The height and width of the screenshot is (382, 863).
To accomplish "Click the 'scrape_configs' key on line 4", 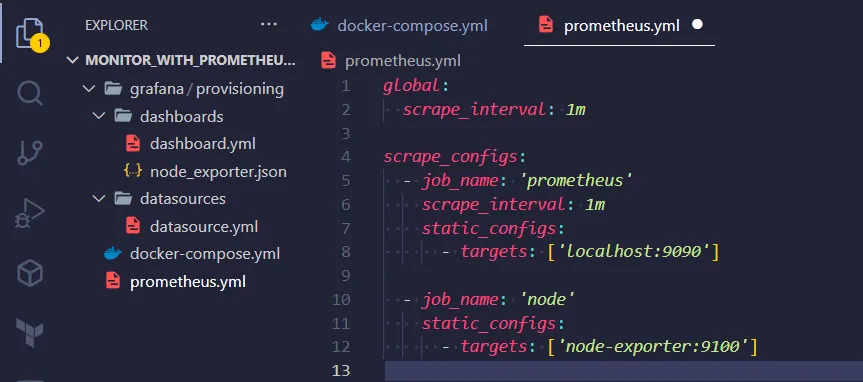I will pyautogui.click(x=450, y=157).
